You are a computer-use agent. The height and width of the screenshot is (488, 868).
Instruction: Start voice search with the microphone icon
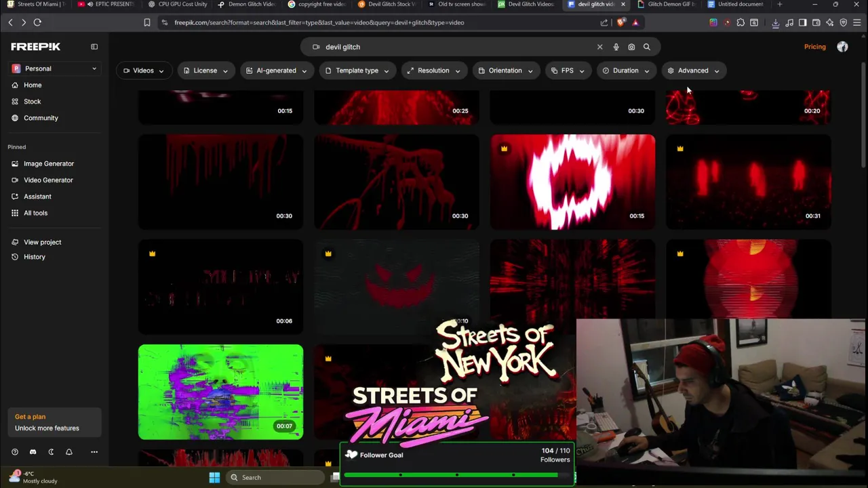pos(616,47)
